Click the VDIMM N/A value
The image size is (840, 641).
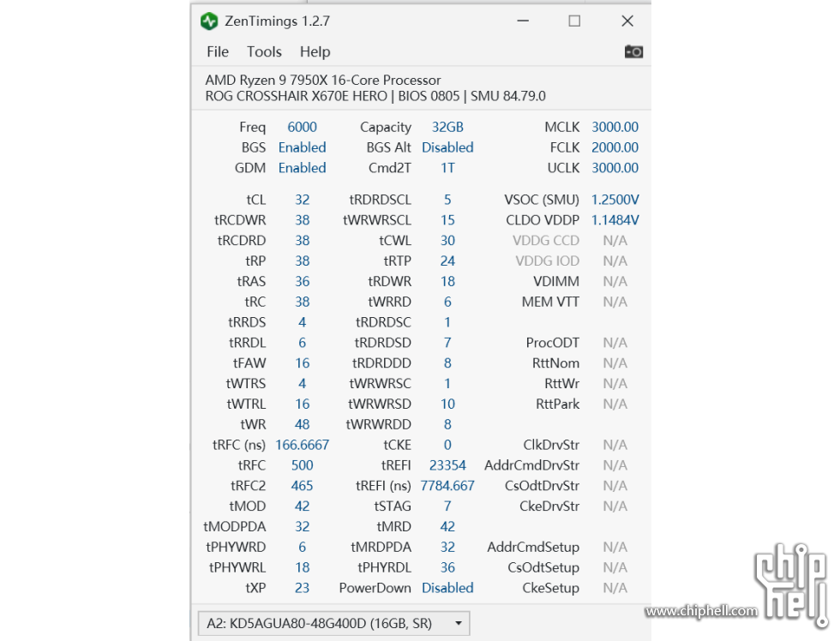pyautogui.click(x=615, y=281)
